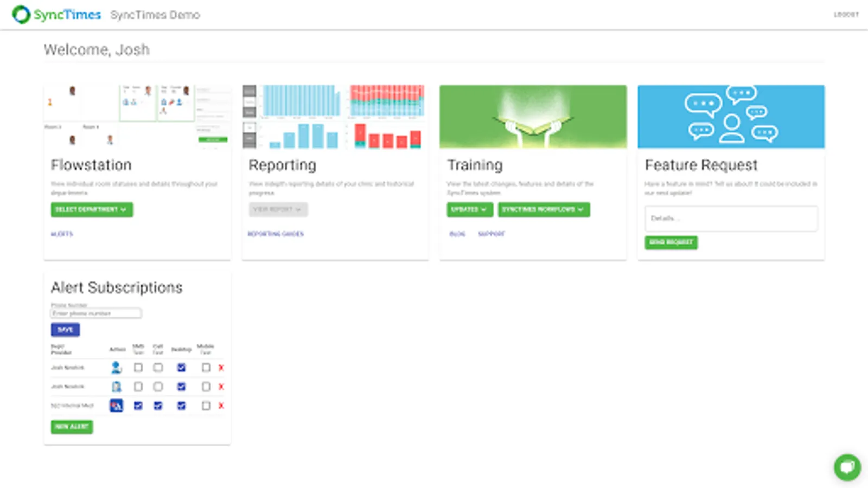Click the feature request Details text box
This screenshot has height=488, width=868.
pyautogui.click(x=731, y=219)
